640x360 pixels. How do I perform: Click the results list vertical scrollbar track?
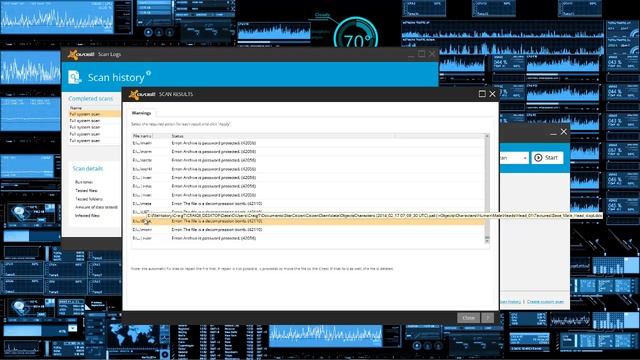[x=487, y=188]
